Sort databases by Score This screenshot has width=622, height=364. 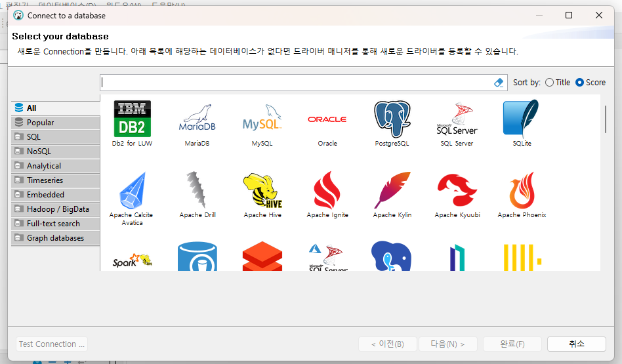click(591, 83)
